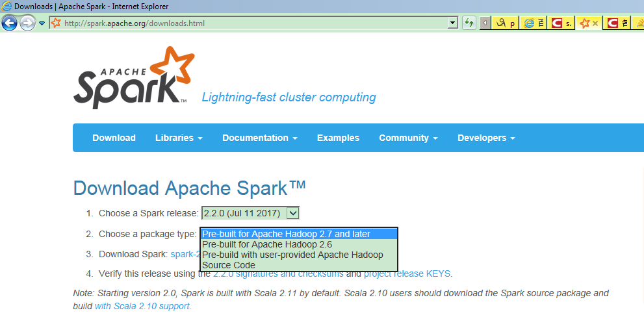Open the Download nav item
The image size is (644, 317).
coord(114,138)
